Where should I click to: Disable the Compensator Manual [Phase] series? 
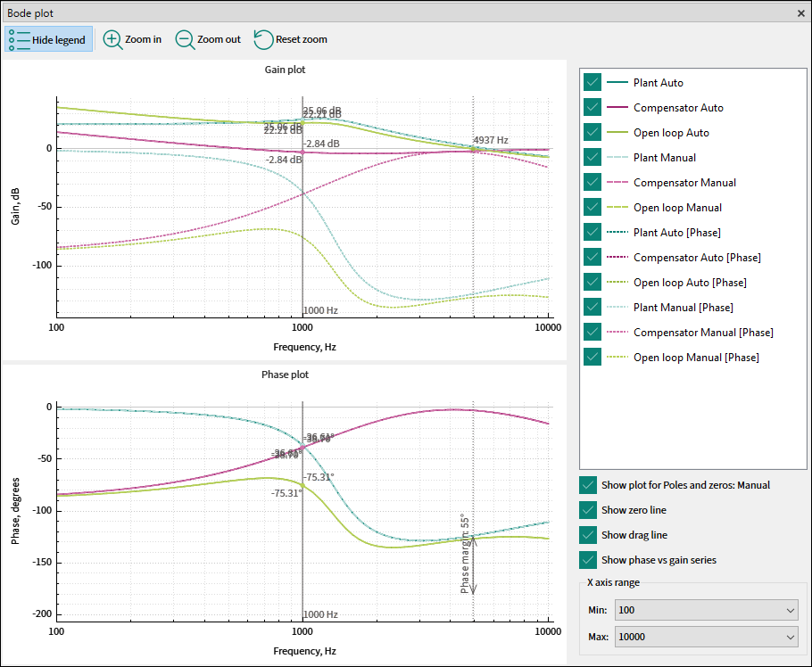click(x=592, y=332)
